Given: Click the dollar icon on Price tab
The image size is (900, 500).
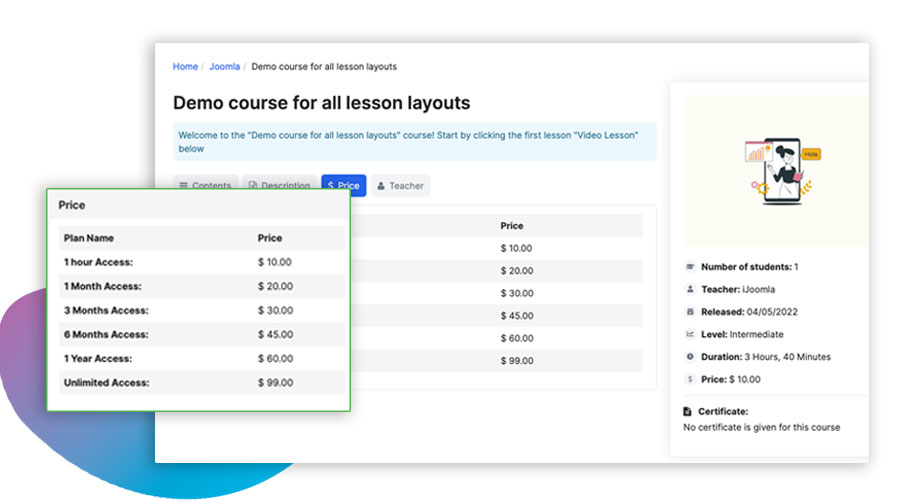Looking at the screenshot, I should tap(331, 185).
